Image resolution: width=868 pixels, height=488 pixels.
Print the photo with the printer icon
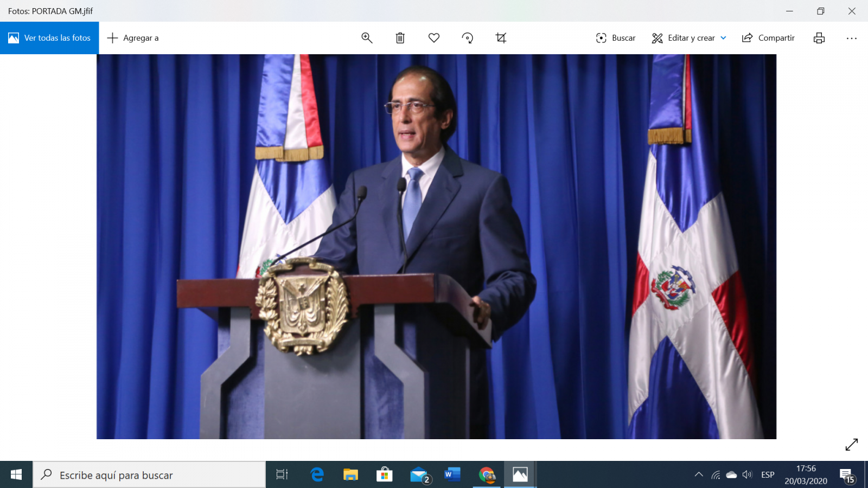[x=819, y=38]
